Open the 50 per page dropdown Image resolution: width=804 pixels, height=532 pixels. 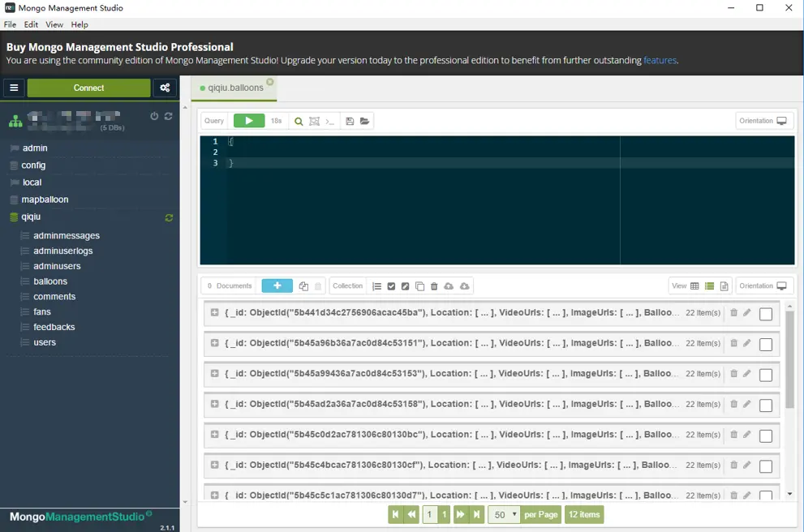tap(504, 515)
